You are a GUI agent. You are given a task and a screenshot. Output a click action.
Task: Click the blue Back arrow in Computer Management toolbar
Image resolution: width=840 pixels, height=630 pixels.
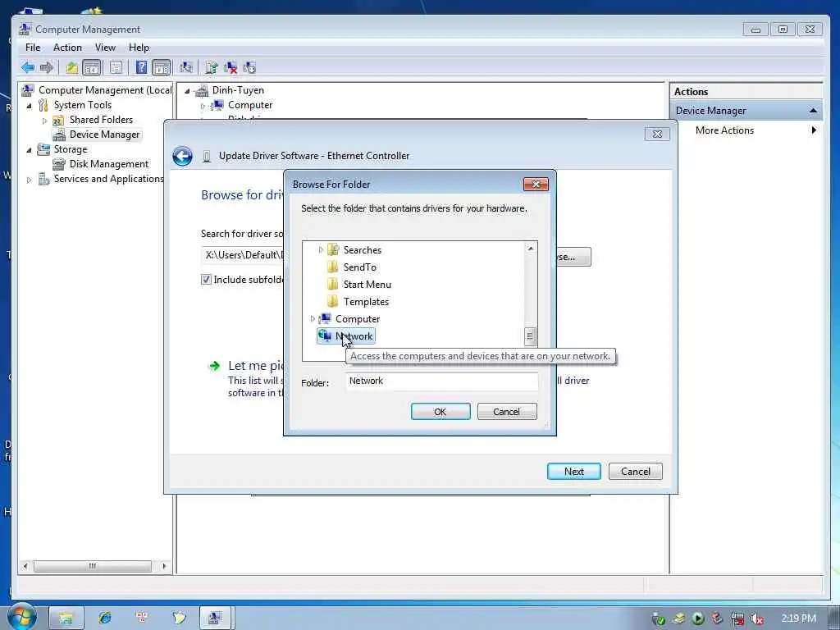pyautogui.click(x=28, y=67)
